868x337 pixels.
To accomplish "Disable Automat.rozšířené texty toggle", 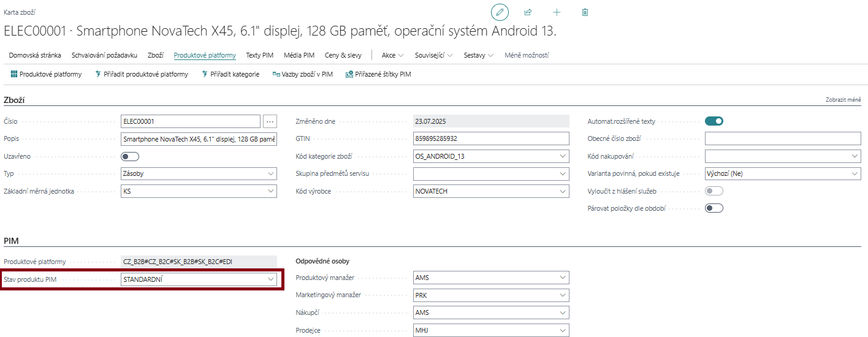I will tap(714, 121).
